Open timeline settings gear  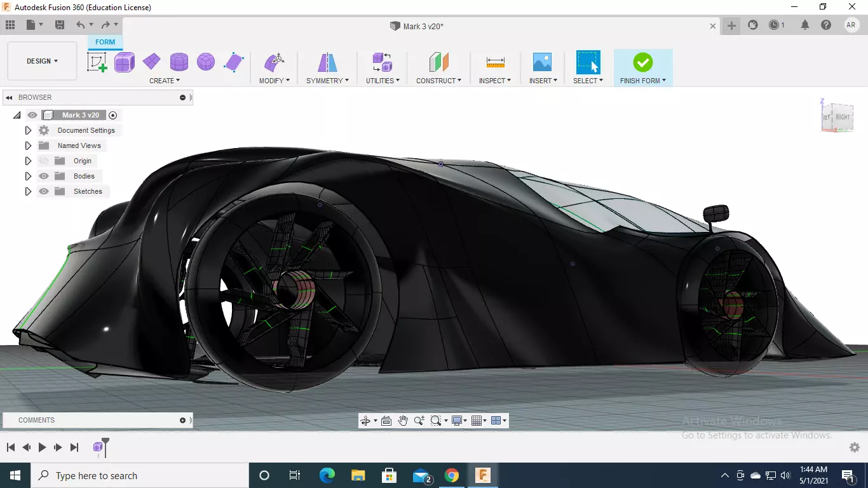pos(855,447)
